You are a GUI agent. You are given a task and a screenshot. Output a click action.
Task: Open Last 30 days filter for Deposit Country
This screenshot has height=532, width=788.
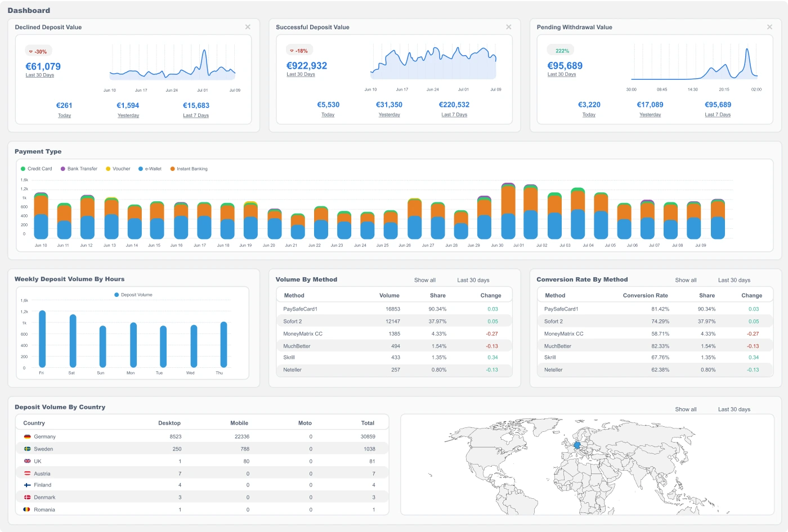coord(734,409)
